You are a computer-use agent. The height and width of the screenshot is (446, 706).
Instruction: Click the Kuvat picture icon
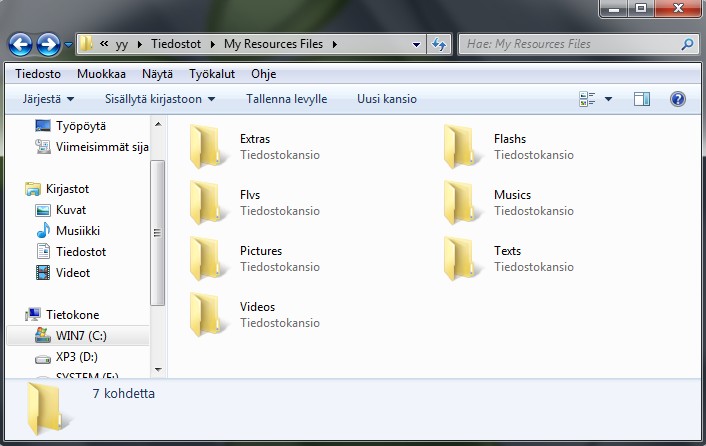coord(43,210)
